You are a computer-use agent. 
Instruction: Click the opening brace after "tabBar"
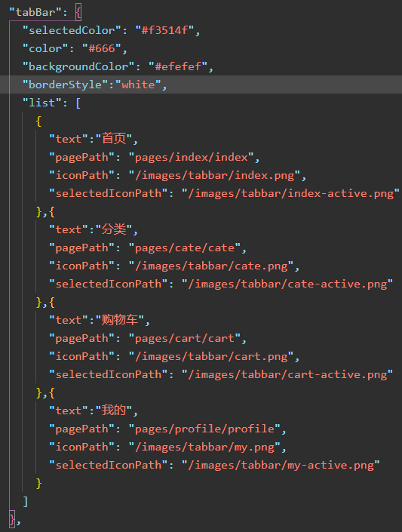[x=78, y=13]
